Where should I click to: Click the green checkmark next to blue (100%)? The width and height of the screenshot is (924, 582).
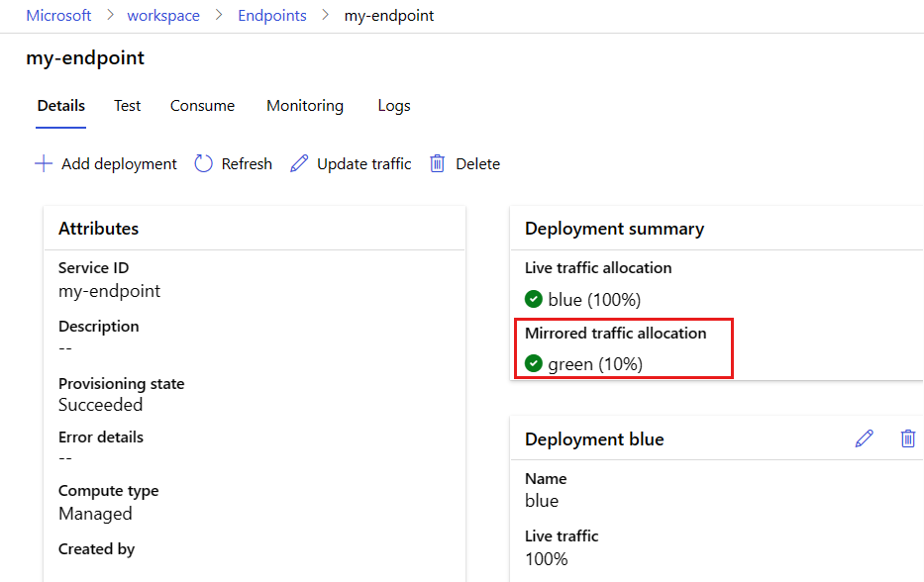(x=534, y=299)
